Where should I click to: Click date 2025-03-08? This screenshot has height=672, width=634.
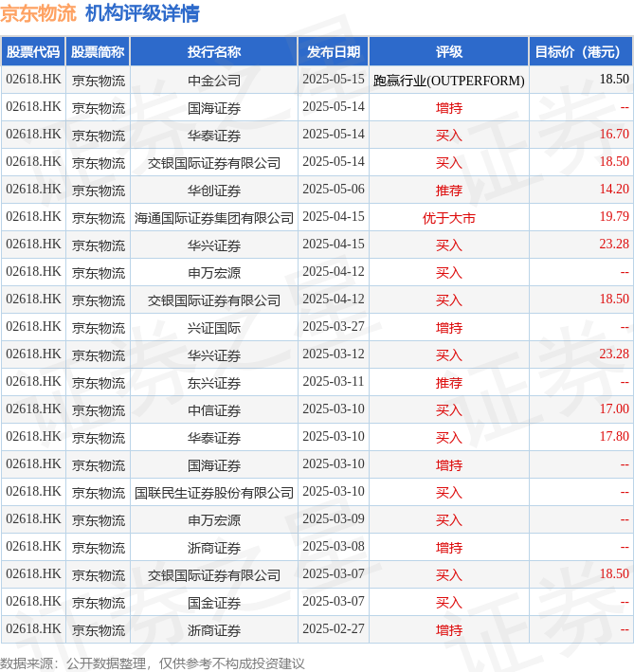[x=334, y=547]
